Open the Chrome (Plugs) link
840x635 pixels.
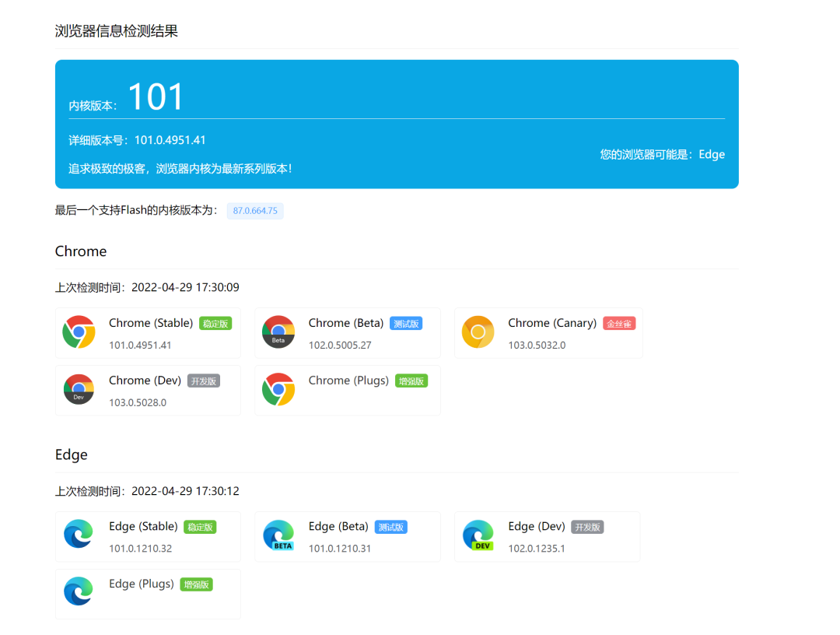348,381
